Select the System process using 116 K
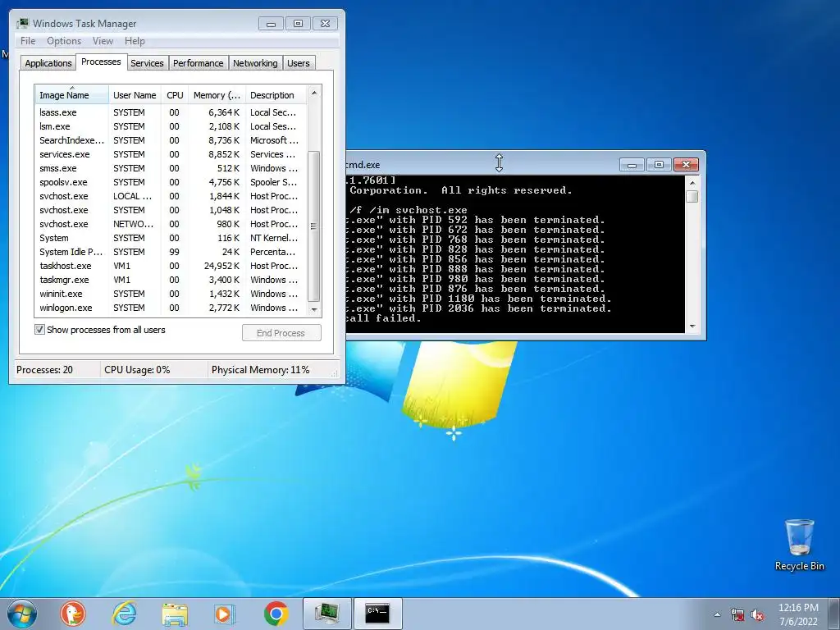 (x=171, y=238)
